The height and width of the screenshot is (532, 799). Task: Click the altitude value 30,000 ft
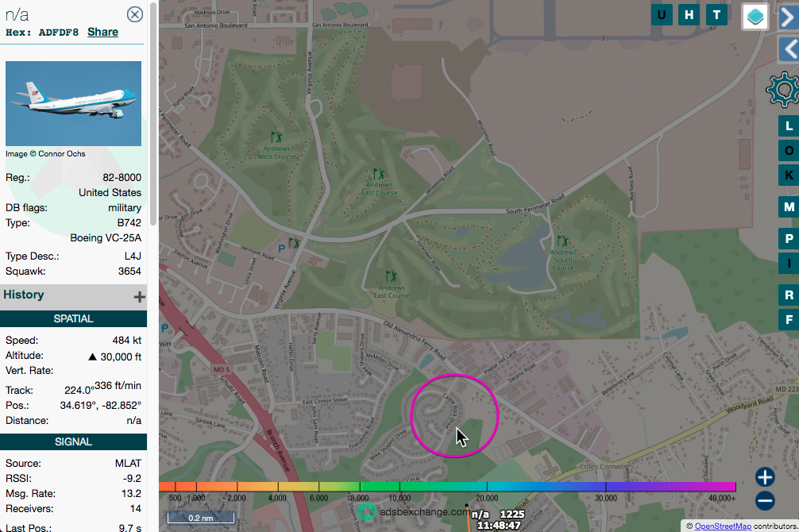tap(121, 357)
